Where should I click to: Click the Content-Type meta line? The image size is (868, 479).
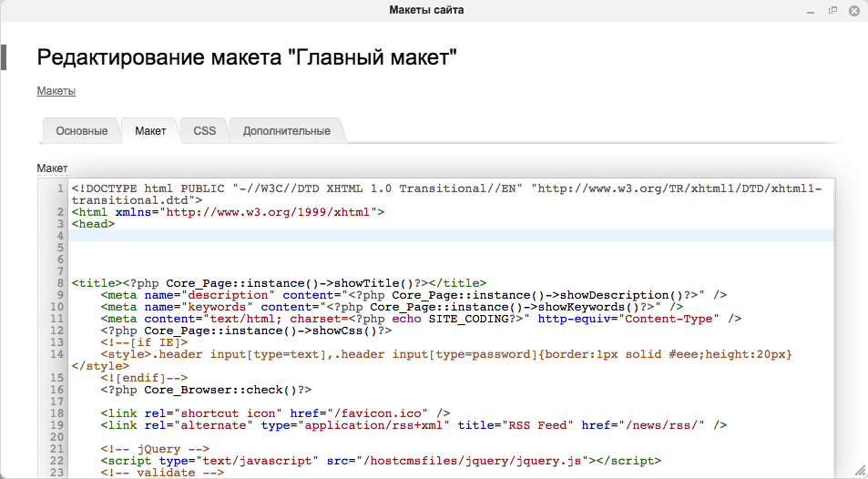[422, 319]
